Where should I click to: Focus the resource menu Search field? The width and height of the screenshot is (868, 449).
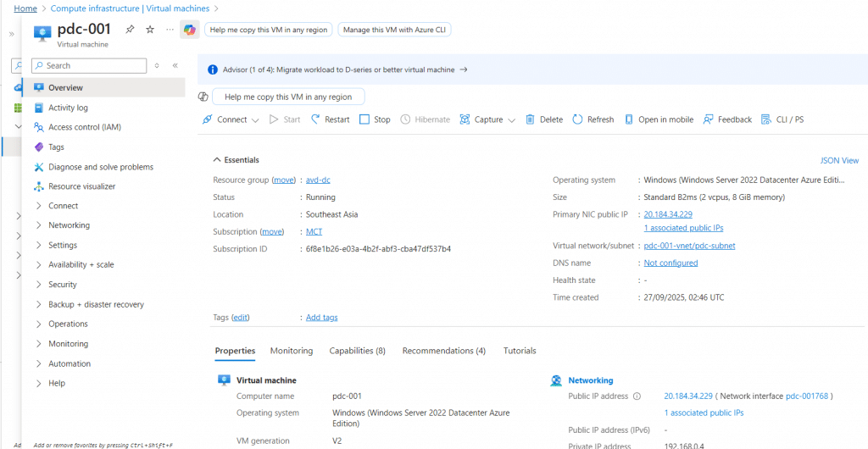89,65
